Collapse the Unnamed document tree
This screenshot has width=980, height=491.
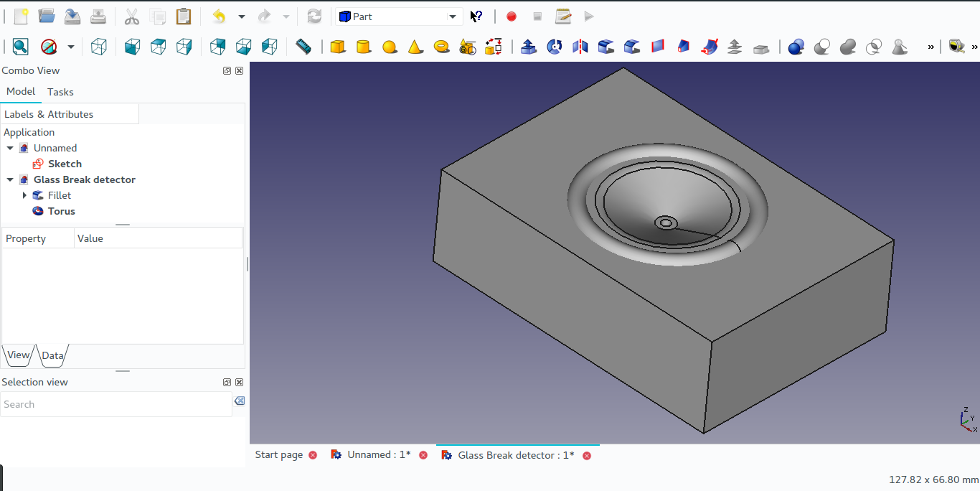9,148
